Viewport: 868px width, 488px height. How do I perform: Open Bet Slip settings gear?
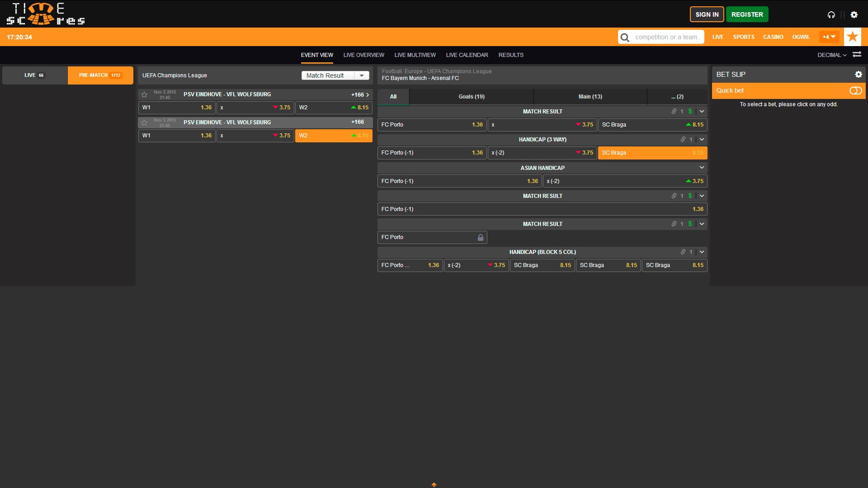[859, 75]
